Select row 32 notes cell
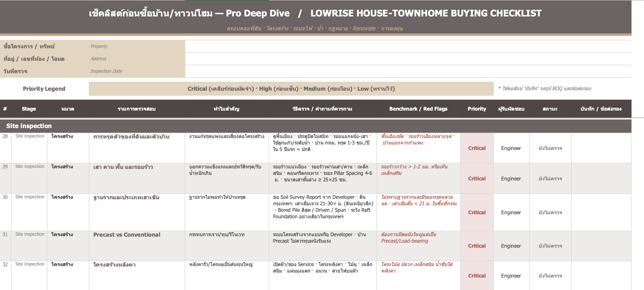The width and height of the screenshot is (644, 290). 601,276
